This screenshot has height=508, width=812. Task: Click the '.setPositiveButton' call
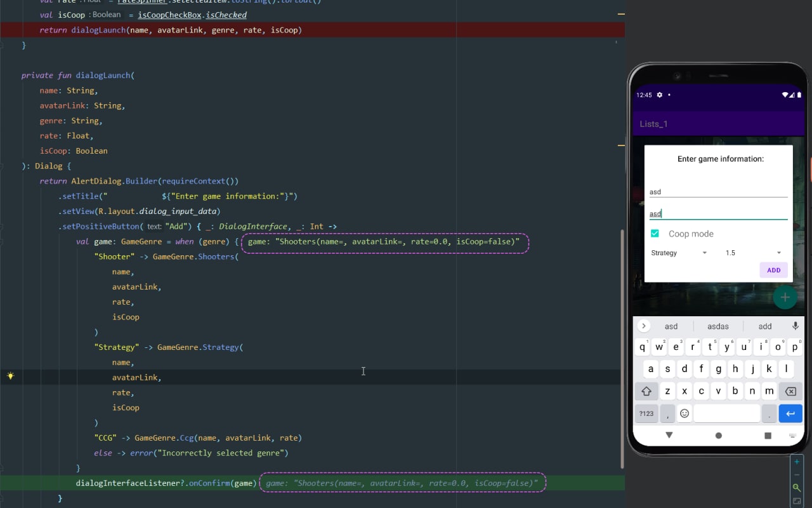pos(98,227)
